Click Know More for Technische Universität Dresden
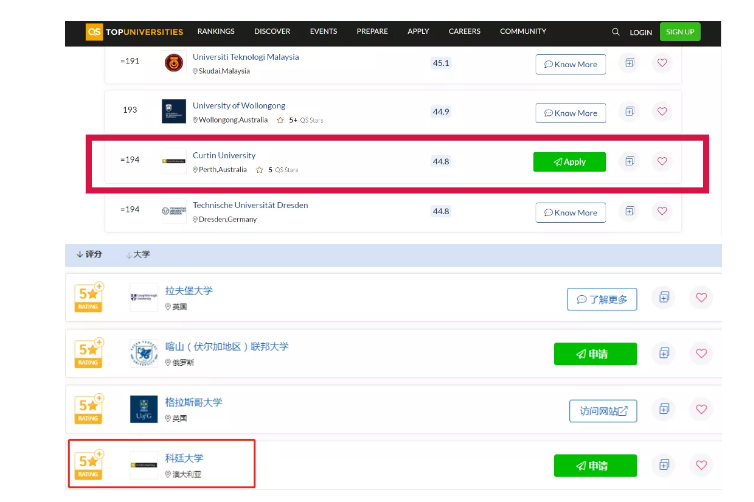Screen dimensions: 754x502 point(570,213)
